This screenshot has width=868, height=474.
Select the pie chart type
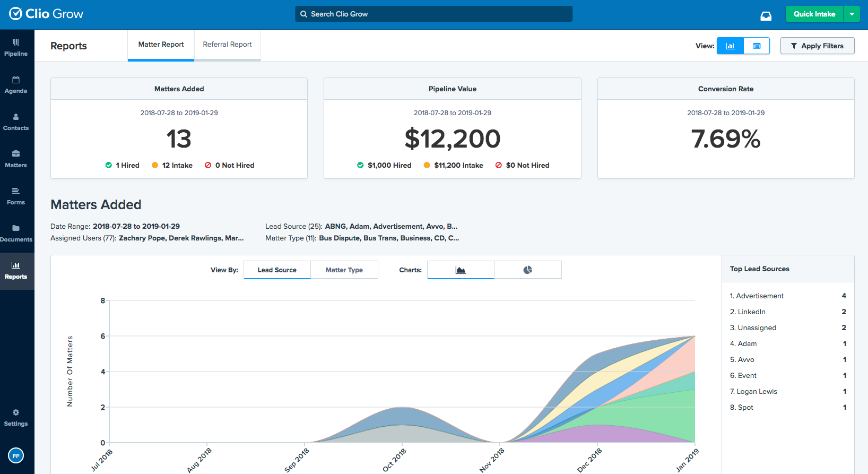[x=528, y=270]
